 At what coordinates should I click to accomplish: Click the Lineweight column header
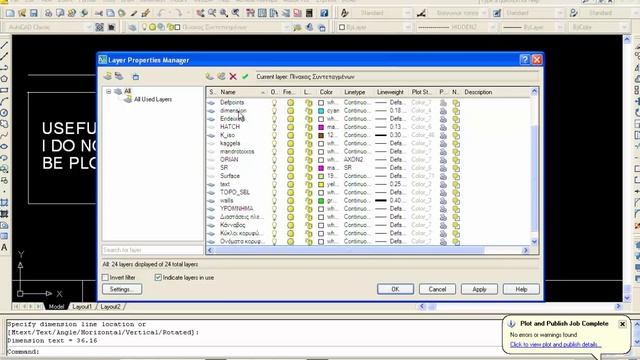(391, 92)
